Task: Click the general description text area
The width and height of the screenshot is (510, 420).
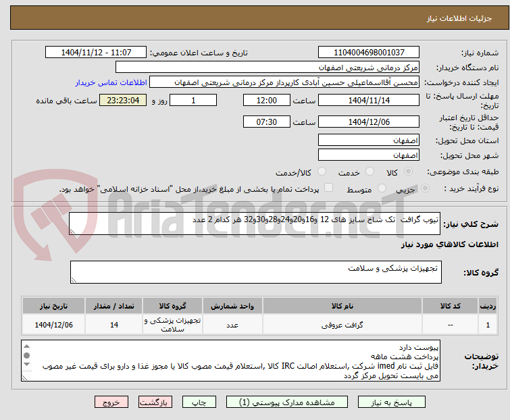Action: click(255, 224)
